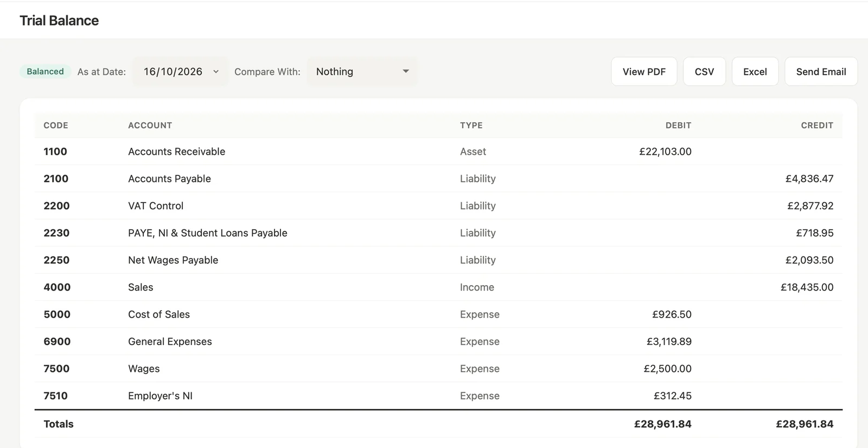Click the £312.45 debit amount

tap(673, 396)
